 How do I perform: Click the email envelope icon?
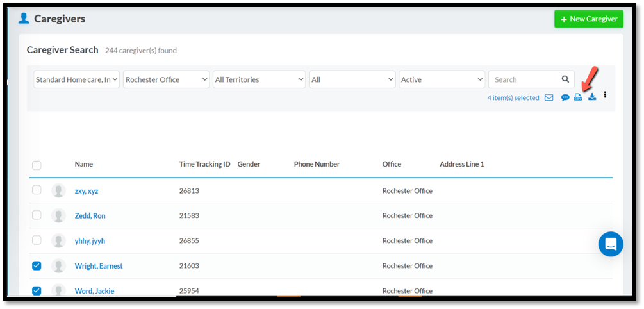(x=549, y=97)
